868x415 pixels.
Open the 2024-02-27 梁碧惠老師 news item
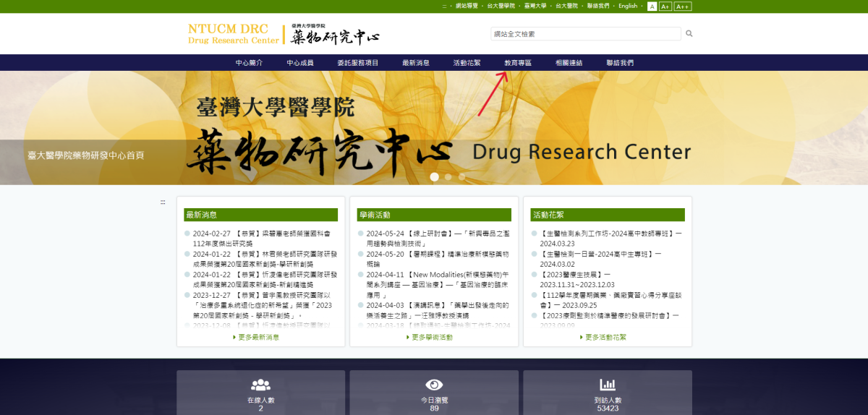[x=260, y=239]
